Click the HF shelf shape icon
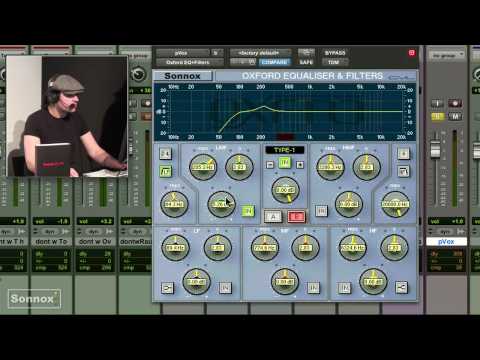The width and height of the screenshot is (480, 360). 401,287
